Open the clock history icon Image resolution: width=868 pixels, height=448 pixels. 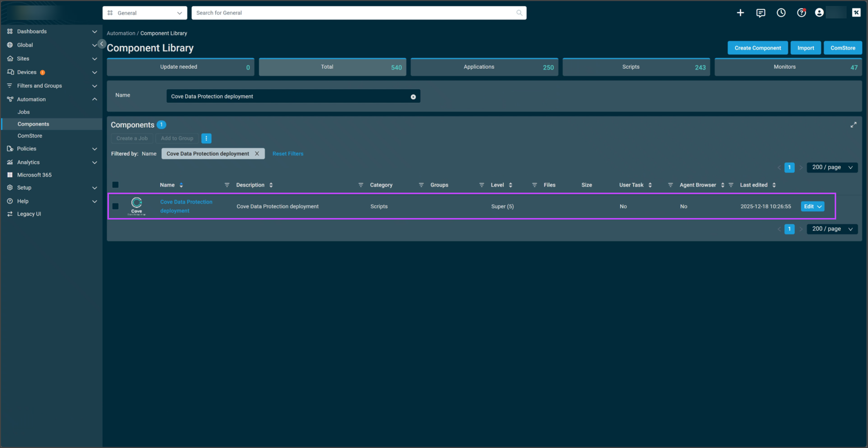[x=781, y=13]
